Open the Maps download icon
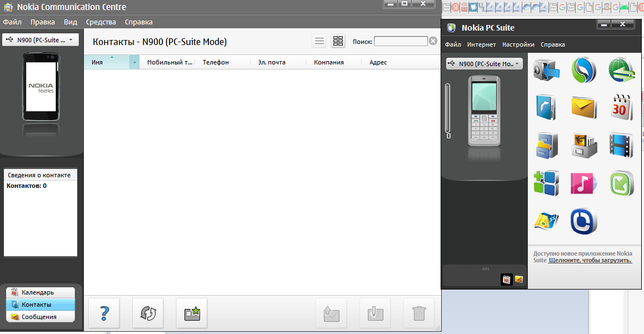This screenshot has height=334, width=644. pyautogui.click(x=546, y=221)
